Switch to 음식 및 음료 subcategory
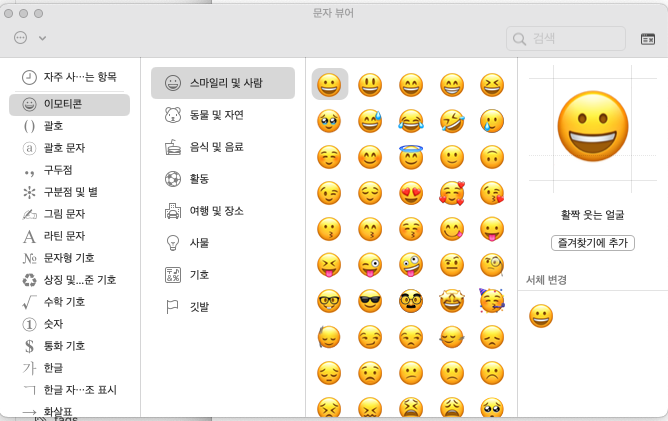The width and height of the screenshot is (668, 421). point(223,147)
